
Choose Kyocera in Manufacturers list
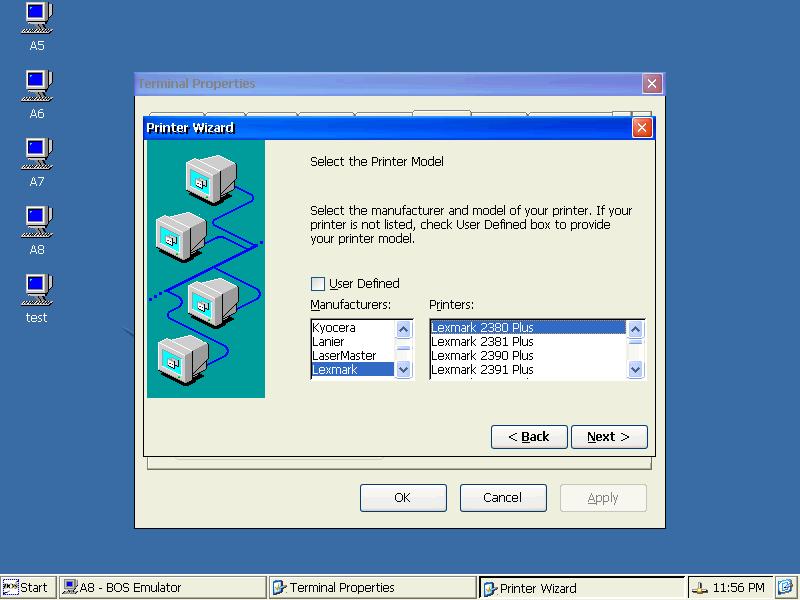[x=353, y=328]
